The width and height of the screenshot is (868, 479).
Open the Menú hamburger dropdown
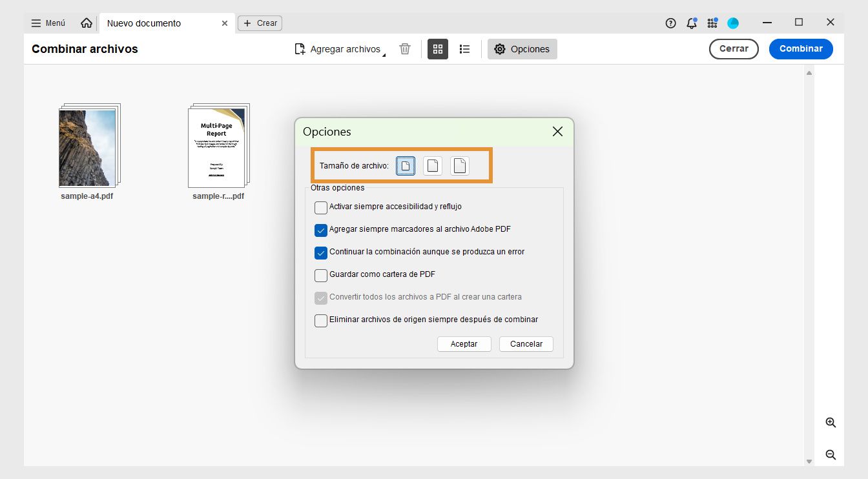point(48,23)
